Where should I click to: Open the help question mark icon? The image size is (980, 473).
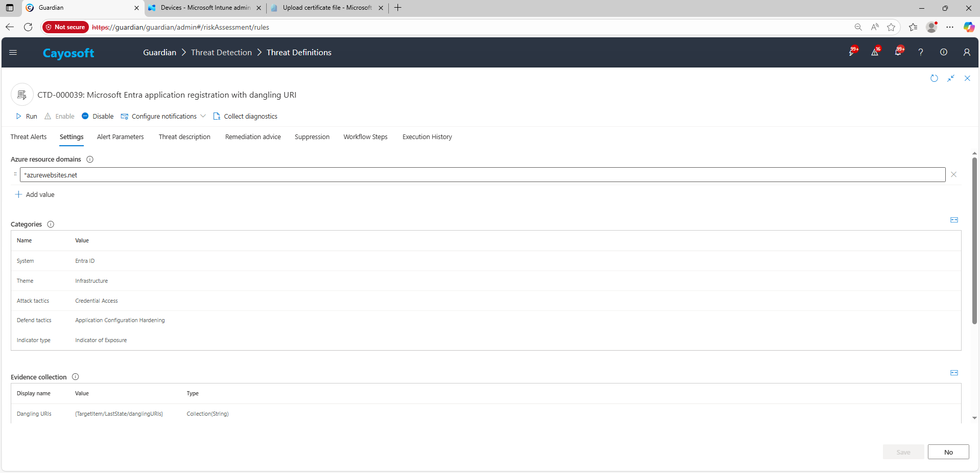[x=920, y=52]
